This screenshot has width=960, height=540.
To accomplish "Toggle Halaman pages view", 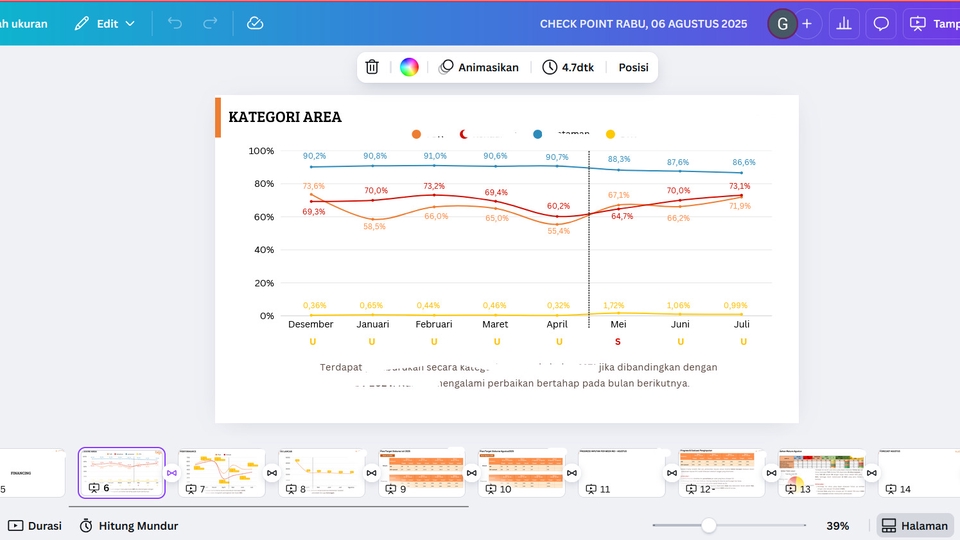I will [x=915, y=526].
